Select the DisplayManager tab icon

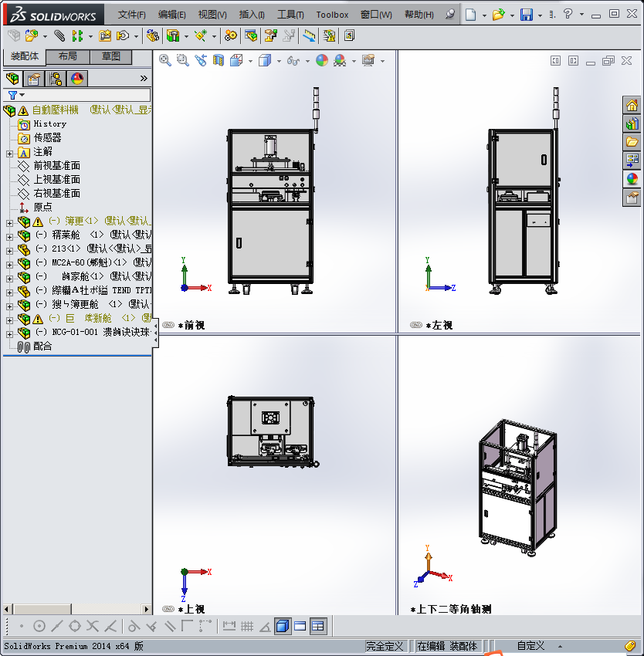point(77,78)
